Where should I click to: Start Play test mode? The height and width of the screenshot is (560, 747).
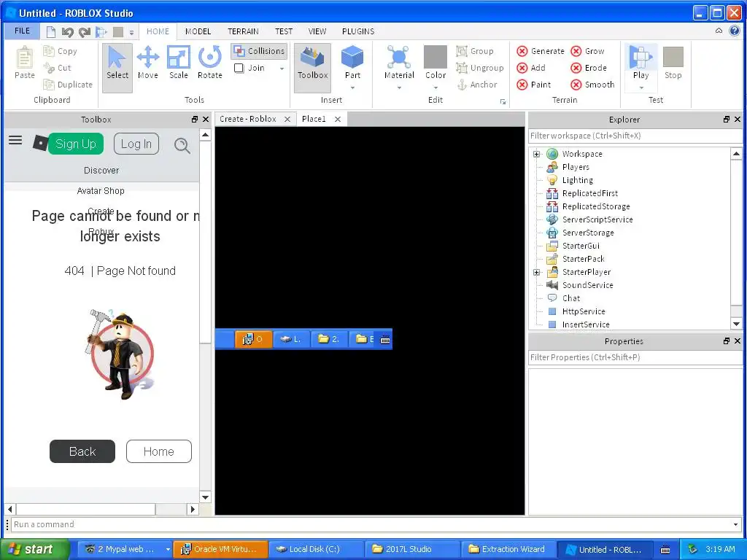pos(640,62)
